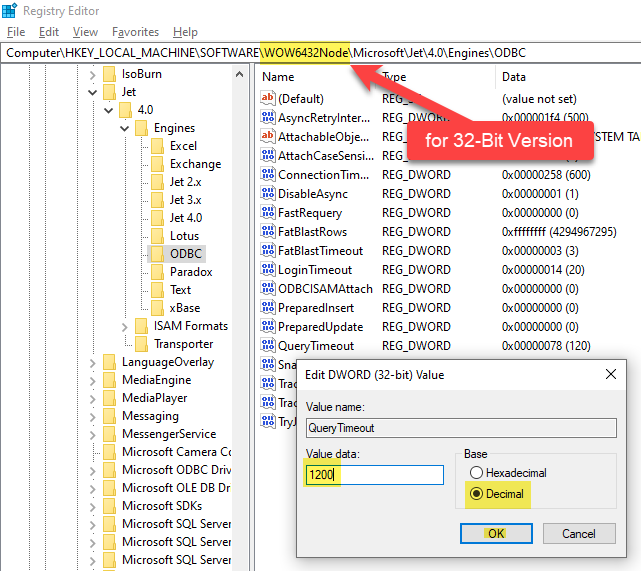
Task: Click the FatBlastRows data 0xffffffff (4294967295)
Action: 559,231
